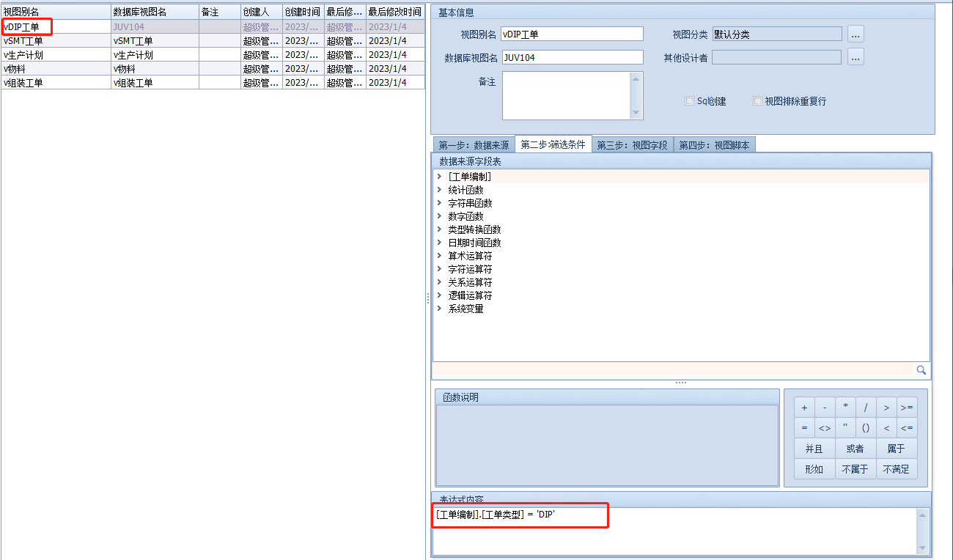Click the 并且 logical button

(814, 449)
